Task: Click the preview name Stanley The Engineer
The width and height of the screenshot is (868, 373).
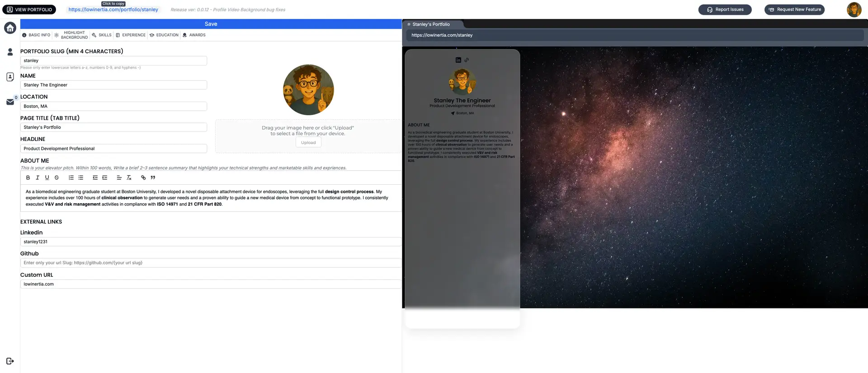Action: click(x=462, y=101)
